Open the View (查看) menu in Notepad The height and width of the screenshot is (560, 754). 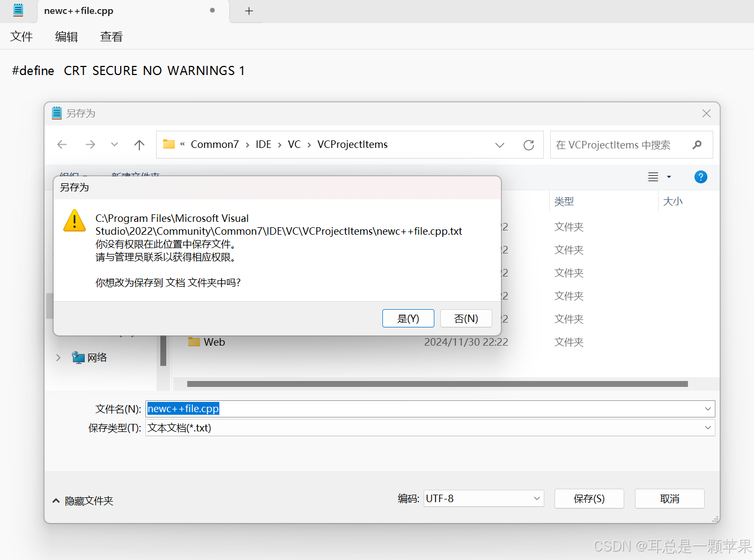112,36
